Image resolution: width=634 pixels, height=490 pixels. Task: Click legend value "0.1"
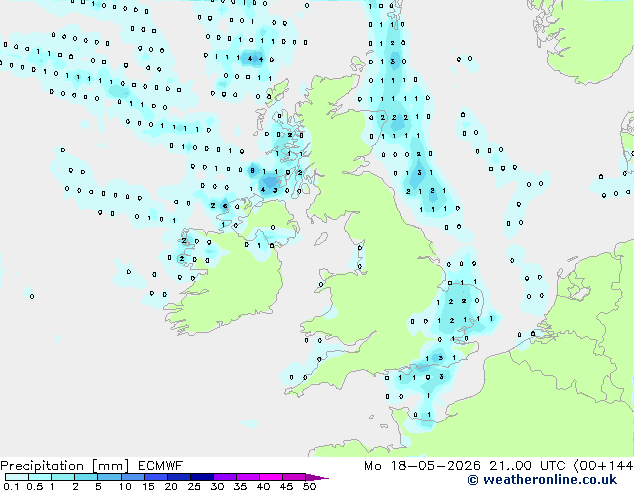click(11, 486)
